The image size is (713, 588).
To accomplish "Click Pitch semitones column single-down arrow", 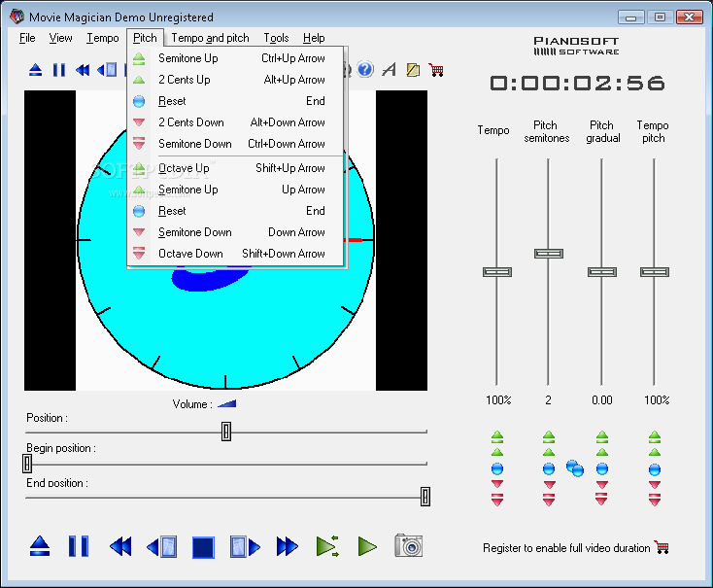I will coord(549,485).
